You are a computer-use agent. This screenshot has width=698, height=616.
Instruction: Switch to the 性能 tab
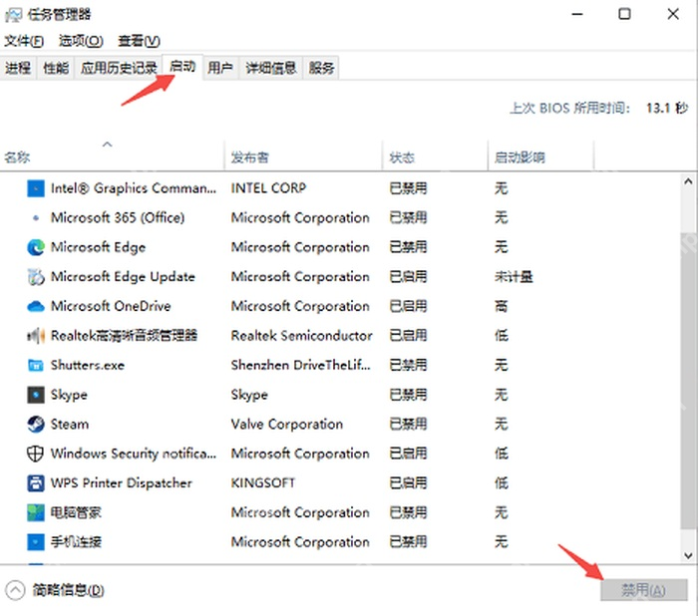56,68
